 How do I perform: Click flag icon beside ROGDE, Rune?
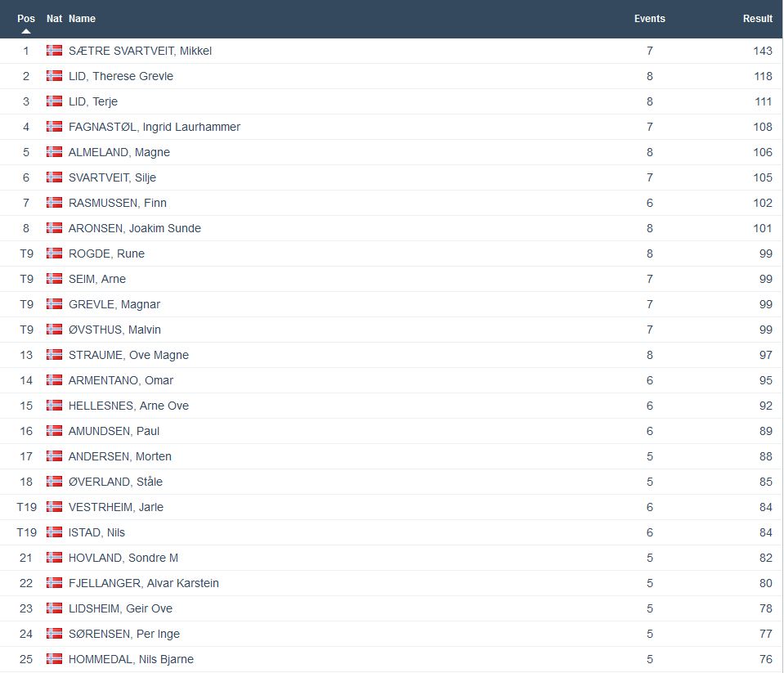54,253
